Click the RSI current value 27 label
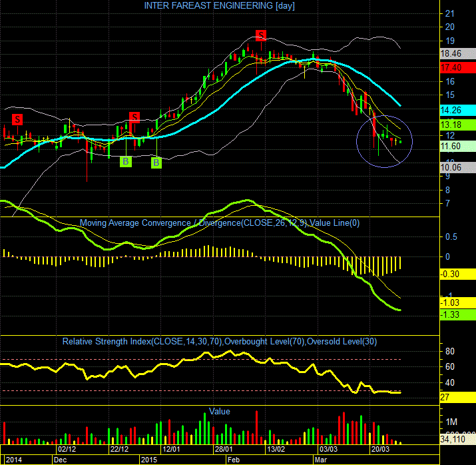476x465 pixels. [457, 397]
